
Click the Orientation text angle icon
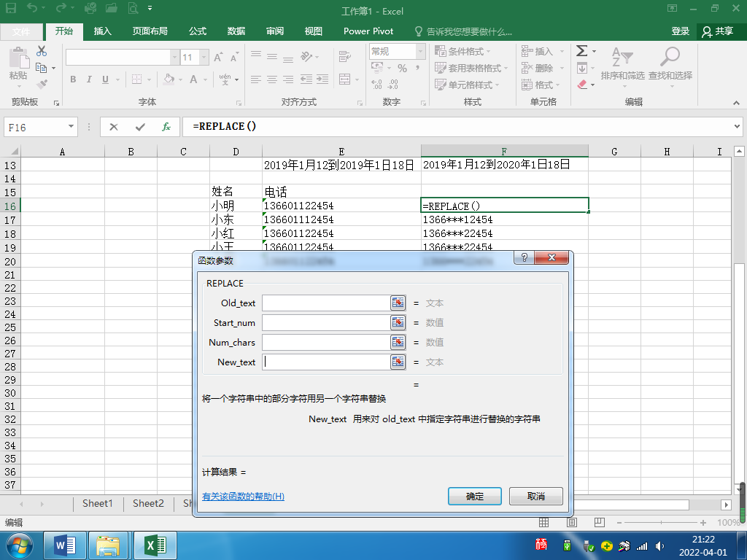pyautogui.click(x=306, y=57)
